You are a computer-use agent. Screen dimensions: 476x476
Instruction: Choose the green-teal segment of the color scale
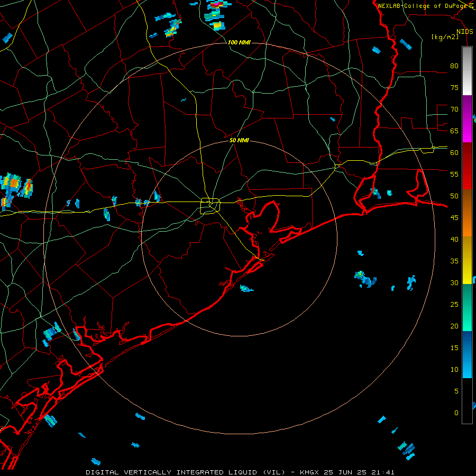pyautogui.click(x=467, y=307)
